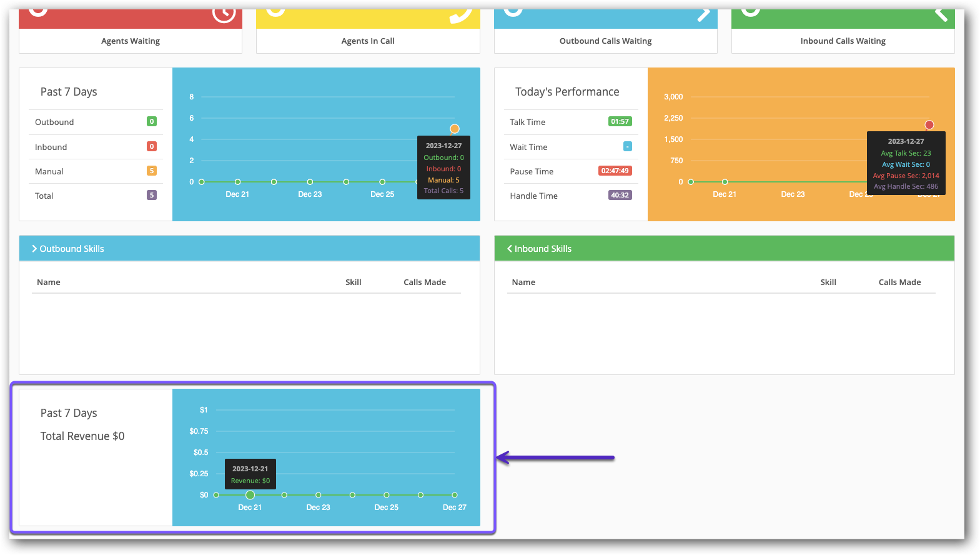980x555 pixels.
Task: Click the clock icon on Agents Waiting card
Action: (x=224, y=12)
